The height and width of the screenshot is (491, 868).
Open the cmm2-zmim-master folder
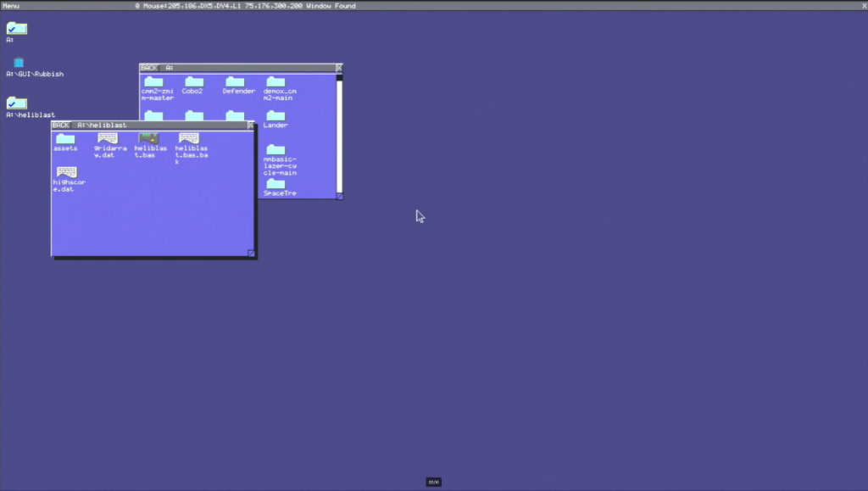point(153,82)
